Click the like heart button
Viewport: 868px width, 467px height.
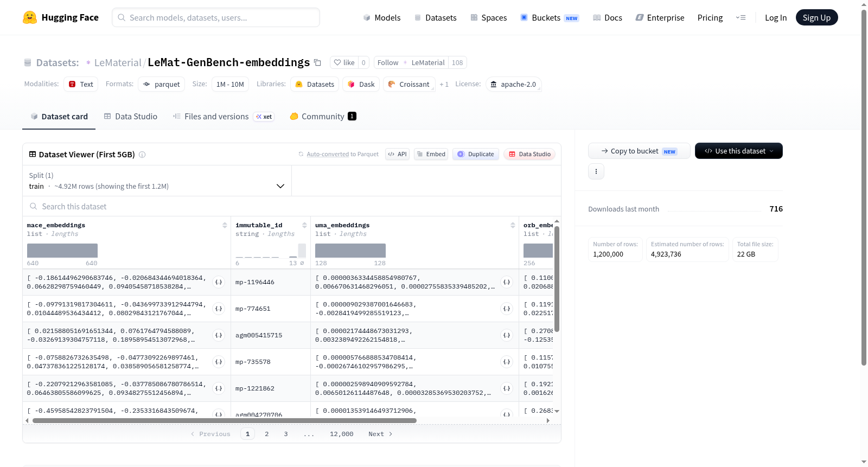click(x=344, y=62)
